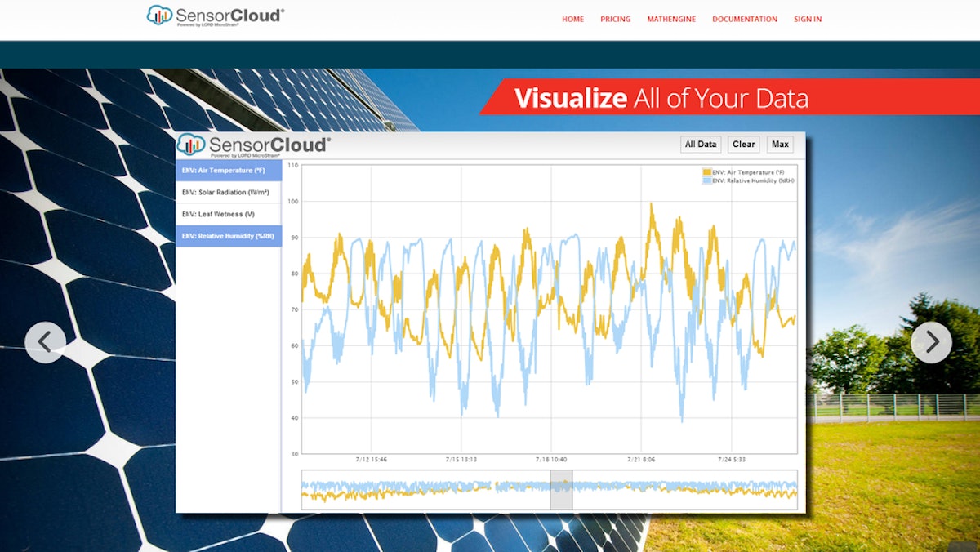Image resolution: width=980 pixels, height=552 pixels.
Task: Click the zoom range selector in the overview timeline
Action: click(561, 487)
